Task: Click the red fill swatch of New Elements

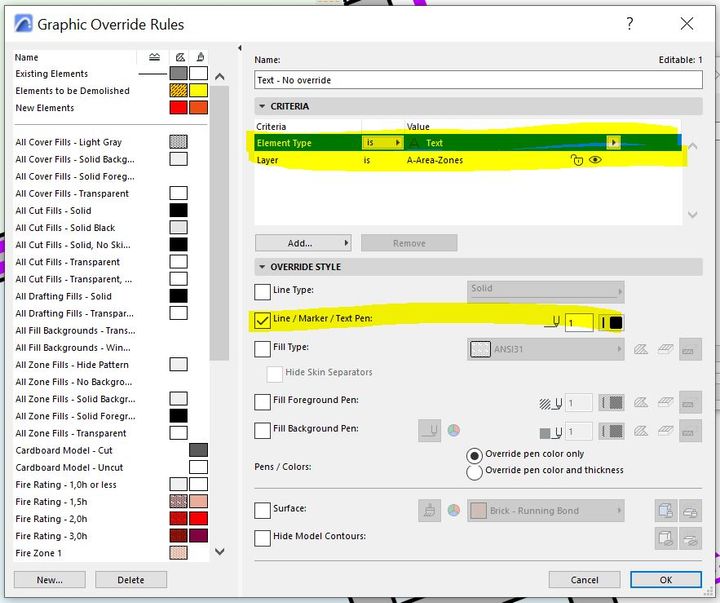Action: [x=178, y=107]
